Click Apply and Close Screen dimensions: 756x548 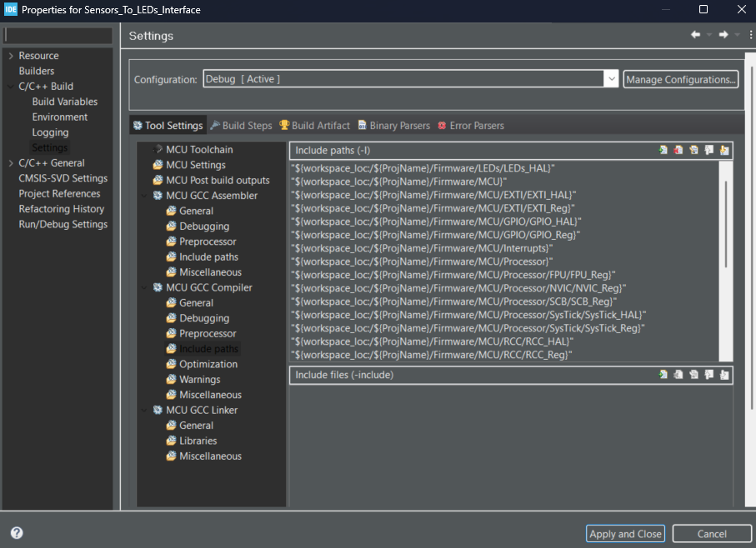click(x=625, y=533)
